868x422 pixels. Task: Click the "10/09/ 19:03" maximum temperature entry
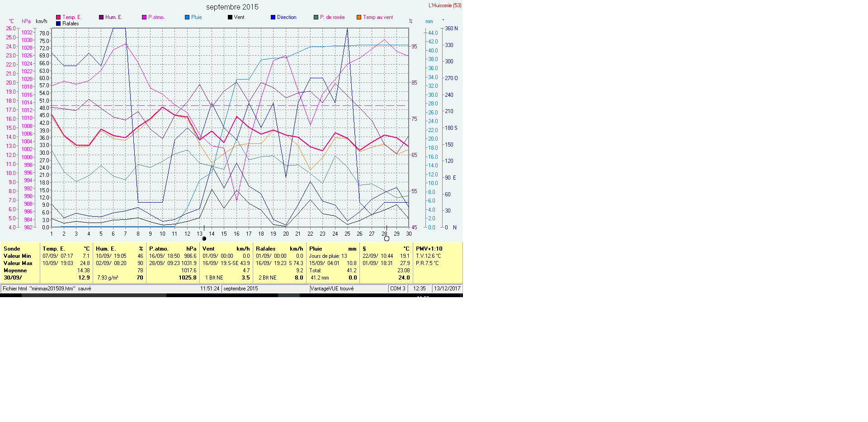(x=58, y=263)
